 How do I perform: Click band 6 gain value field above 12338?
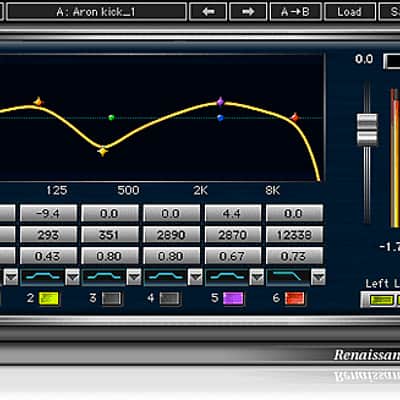(294, 213)
